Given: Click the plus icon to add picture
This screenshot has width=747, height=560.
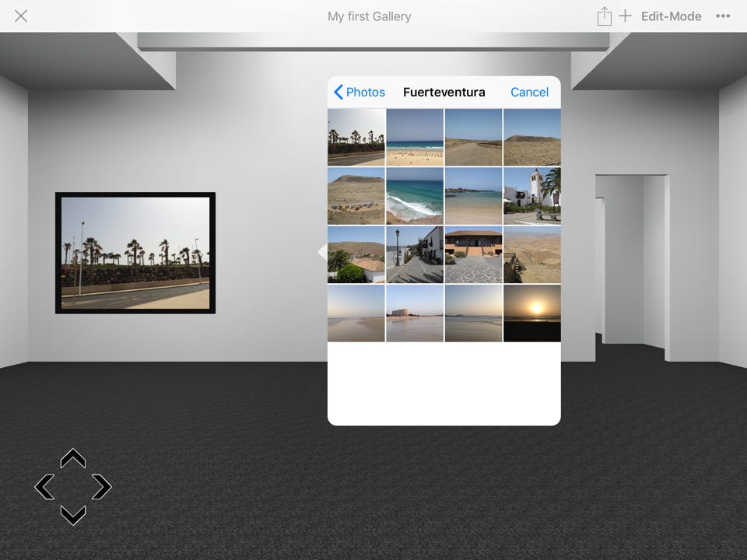Looking at the screenshot, I should [x=625, y=16].
